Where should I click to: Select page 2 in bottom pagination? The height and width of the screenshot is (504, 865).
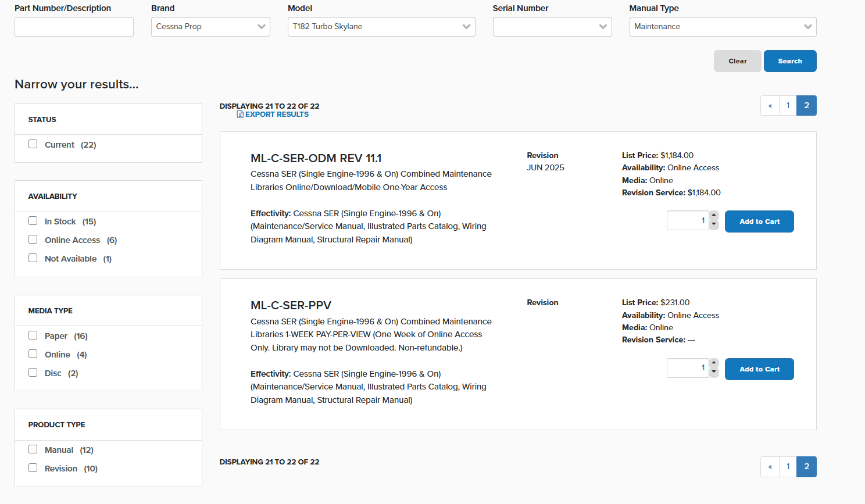point(806,467)
